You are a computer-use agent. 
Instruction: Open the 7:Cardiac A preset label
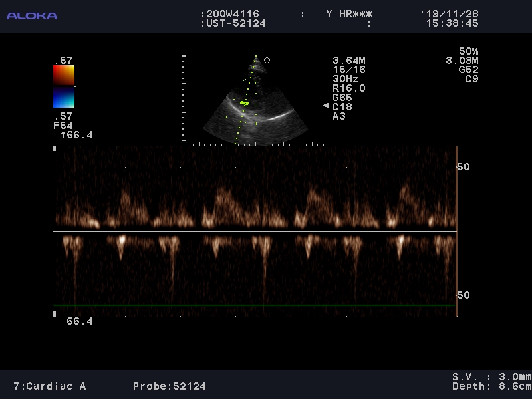(50, 386)
